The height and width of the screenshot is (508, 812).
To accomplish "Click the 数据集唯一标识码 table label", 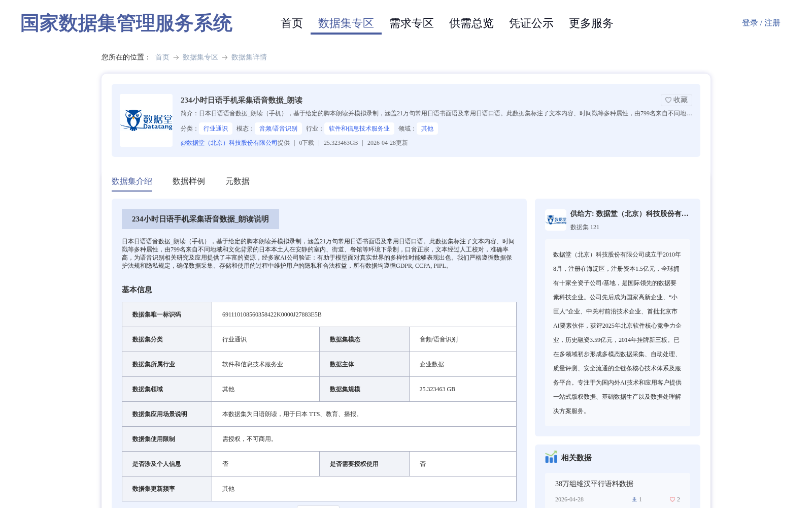I will (x=167, y=314).
